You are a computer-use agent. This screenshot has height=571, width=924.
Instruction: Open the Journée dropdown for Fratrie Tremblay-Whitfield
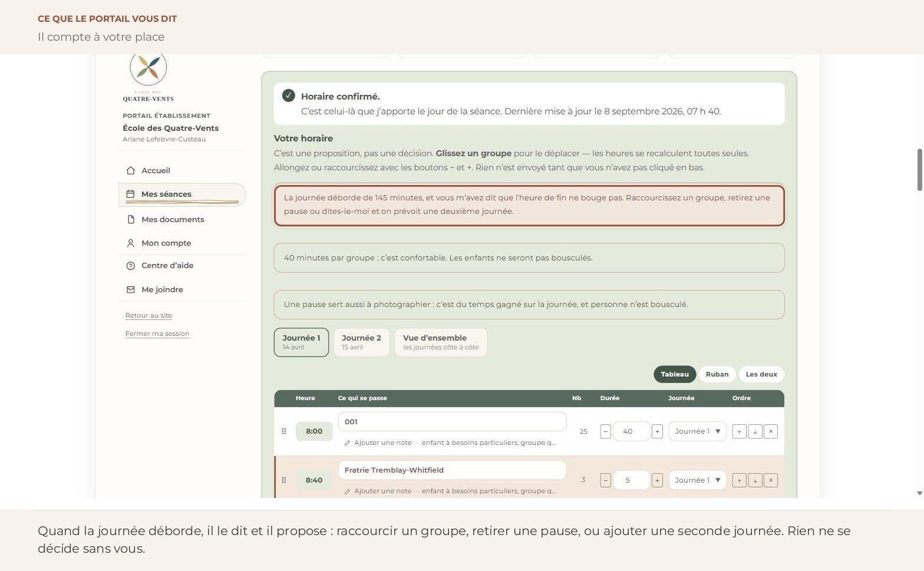tap(698, 480)
